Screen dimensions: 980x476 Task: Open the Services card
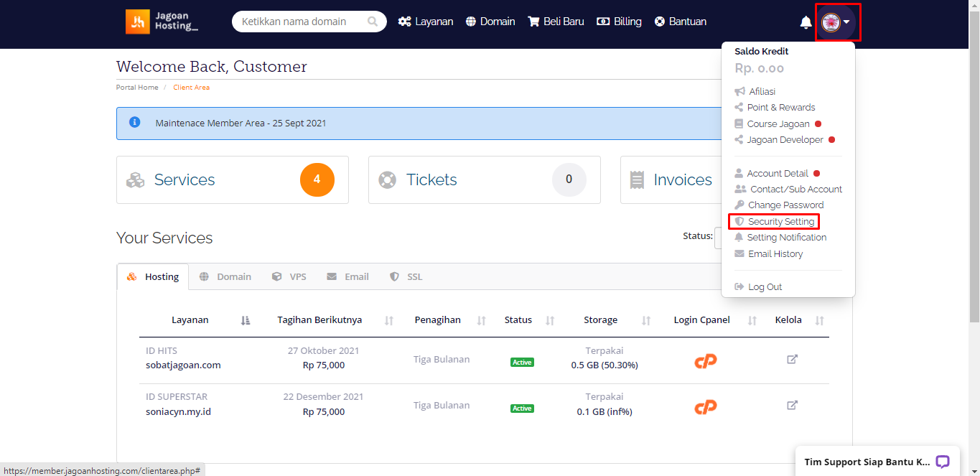click(x=233, y=179)
